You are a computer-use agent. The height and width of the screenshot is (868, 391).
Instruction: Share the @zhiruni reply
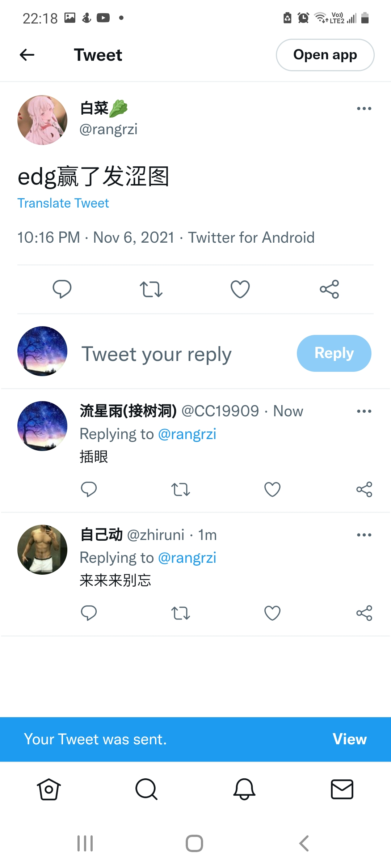[x=364, y=613]
